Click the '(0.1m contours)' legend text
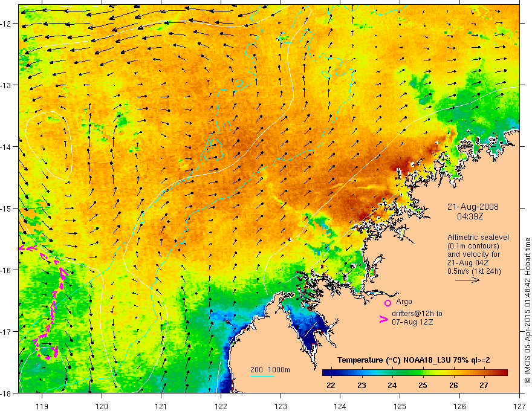 pos(473,246)
